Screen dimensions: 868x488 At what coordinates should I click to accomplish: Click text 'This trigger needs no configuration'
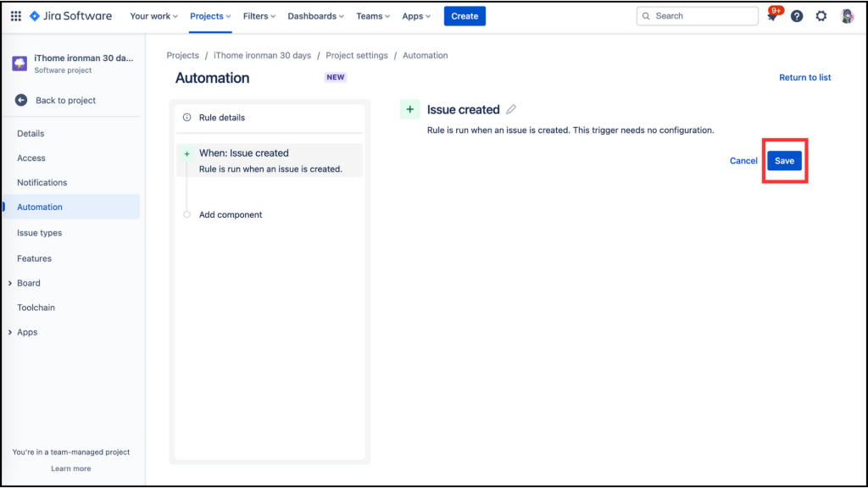[x=643, y=130]
